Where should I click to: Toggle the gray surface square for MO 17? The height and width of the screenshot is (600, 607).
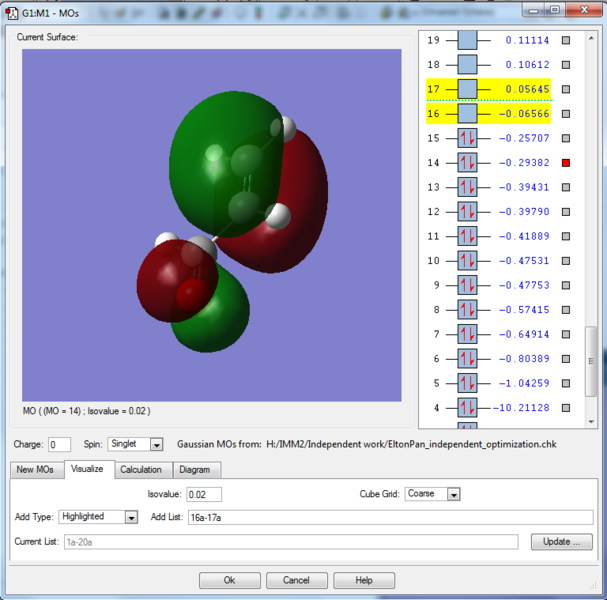click(566, 89)
